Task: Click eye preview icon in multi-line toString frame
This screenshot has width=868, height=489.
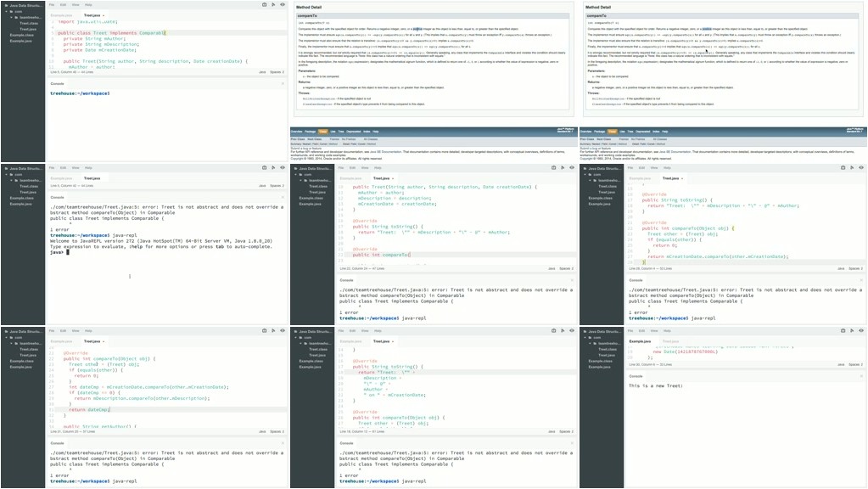Action: (572, 330)
